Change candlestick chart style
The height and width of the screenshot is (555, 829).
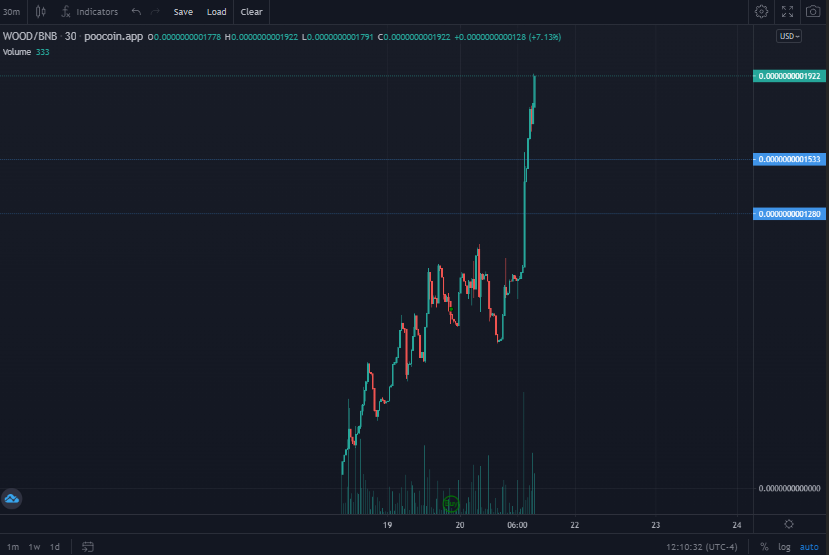41,12
